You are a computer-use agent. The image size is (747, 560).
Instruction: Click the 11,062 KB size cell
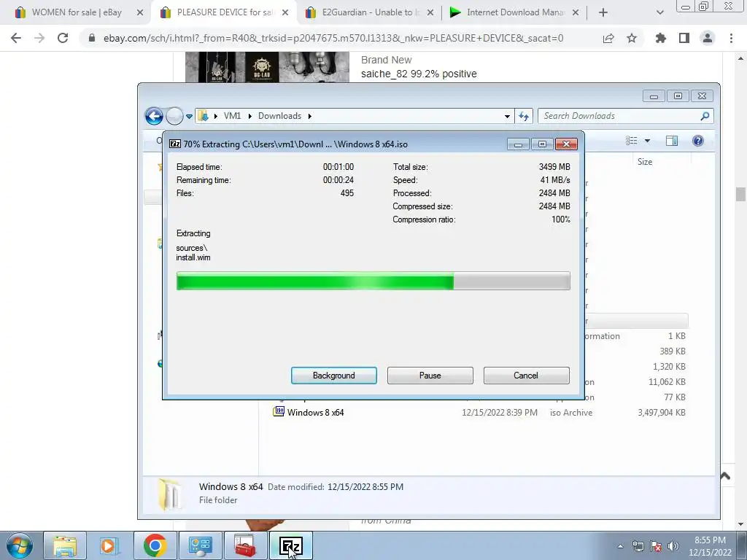click(x=667, y=382)
